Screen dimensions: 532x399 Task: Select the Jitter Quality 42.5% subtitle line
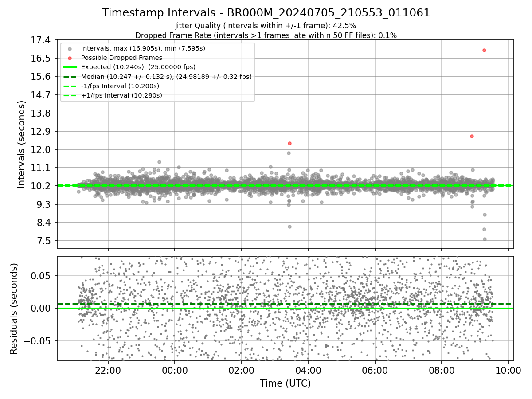(x=266, y=26)
